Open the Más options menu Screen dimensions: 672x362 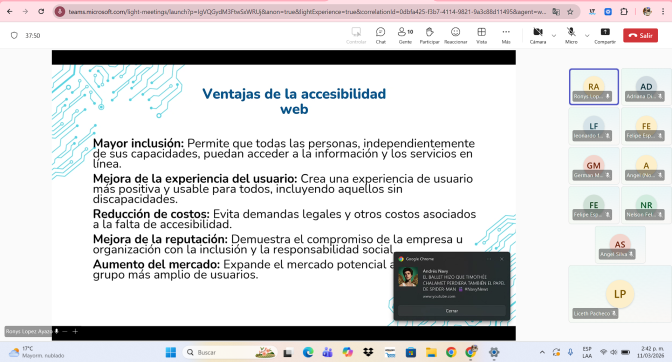[506, 36]
